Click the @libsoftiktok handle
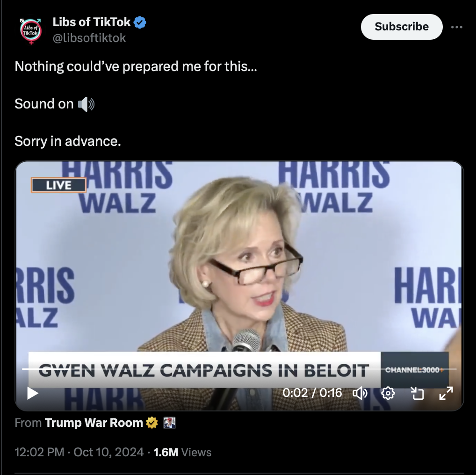 click(x=89, y=38)
